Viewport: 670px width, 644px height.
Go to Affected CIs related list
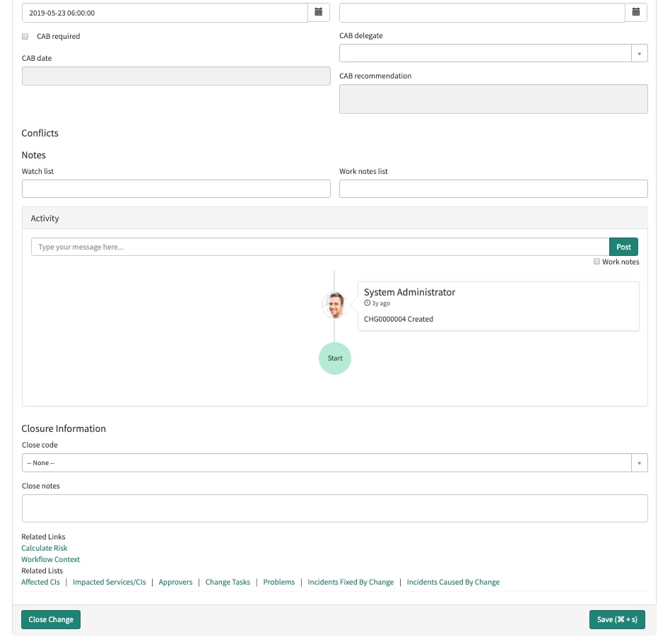click(40, 582)
